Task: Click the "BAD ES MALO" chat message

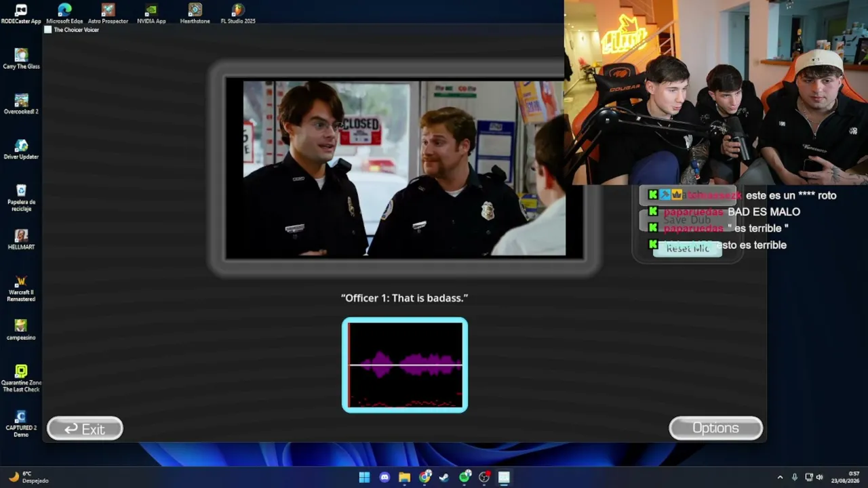Action: (764, 212)
